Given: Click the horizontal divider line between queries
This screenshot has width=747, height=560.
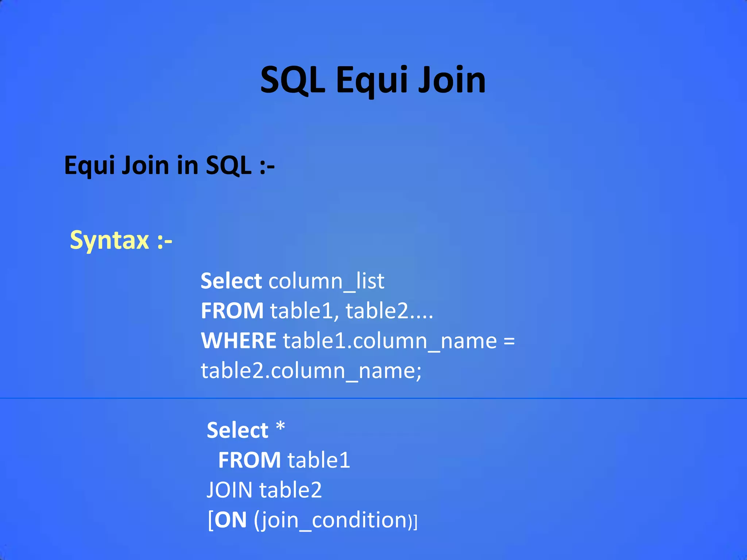Looking at the screenshot, I should coord(373,398).
